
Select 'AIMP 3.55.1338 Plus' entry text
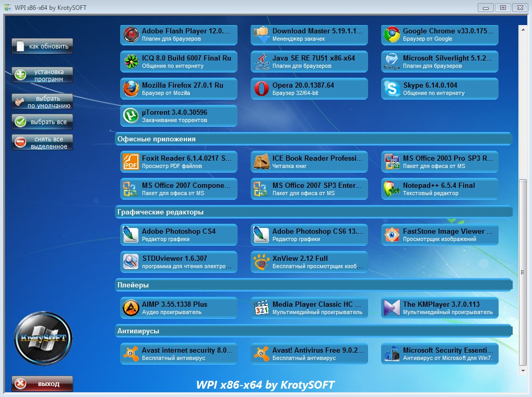[174, 304]
